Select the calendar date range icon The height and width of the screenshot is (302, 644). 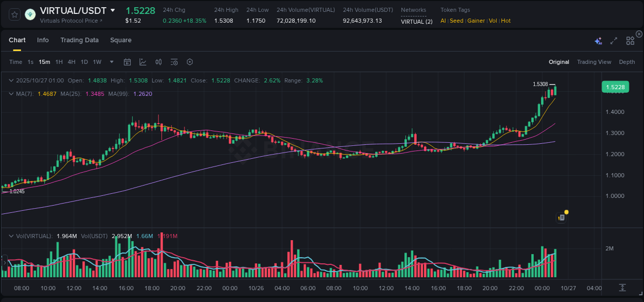pyautogui.click(x=127, y=62)
